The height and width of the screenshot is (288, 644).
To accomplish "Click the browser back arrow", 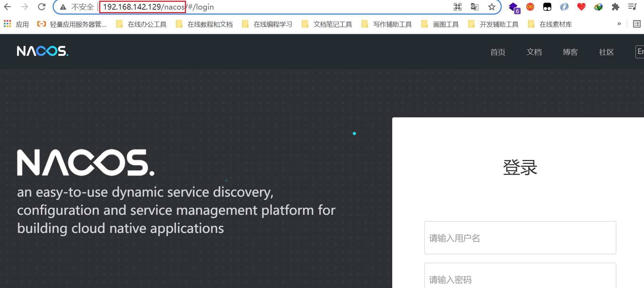I will tap(7, 7).
